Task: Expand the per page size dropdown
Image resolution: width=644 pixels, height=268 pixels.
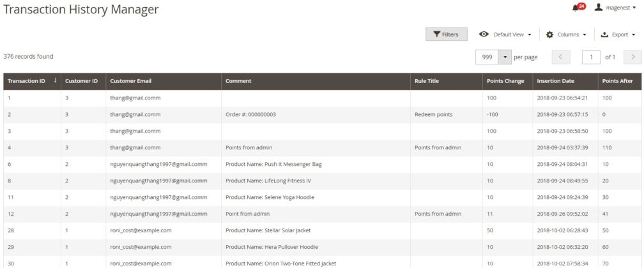Action: click(x=506, y=57)
